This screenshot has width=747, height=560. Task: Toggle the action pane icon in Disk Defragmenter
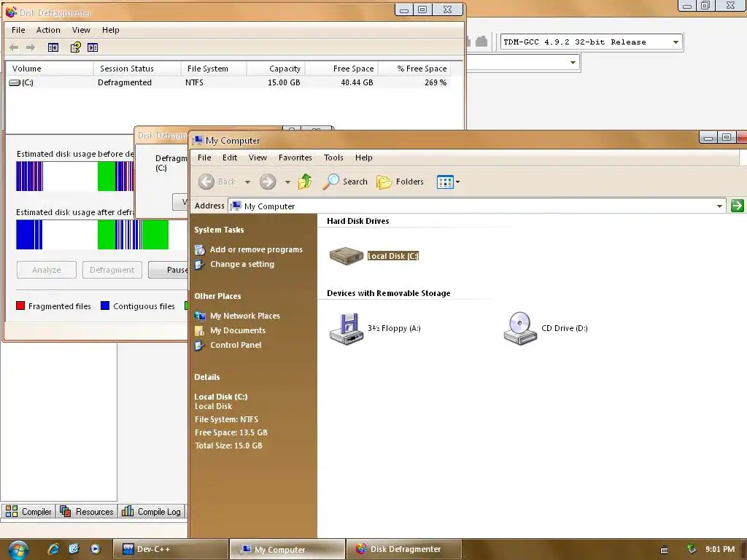(93, 47)
